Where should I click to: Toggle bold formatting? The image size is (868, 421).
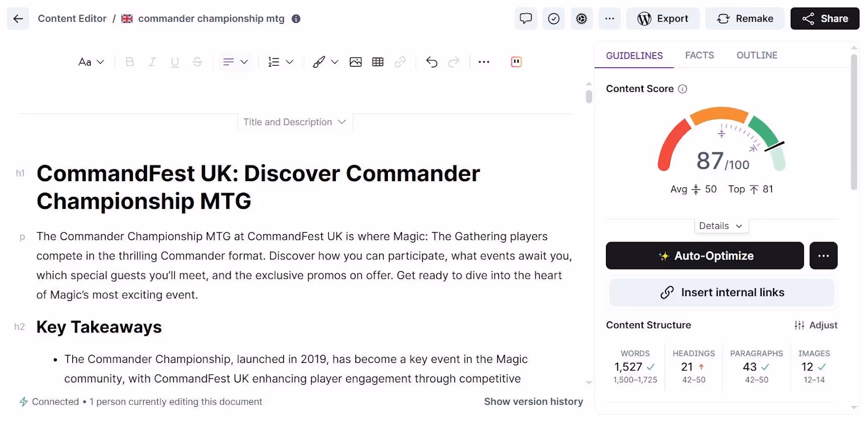point(130,62)
